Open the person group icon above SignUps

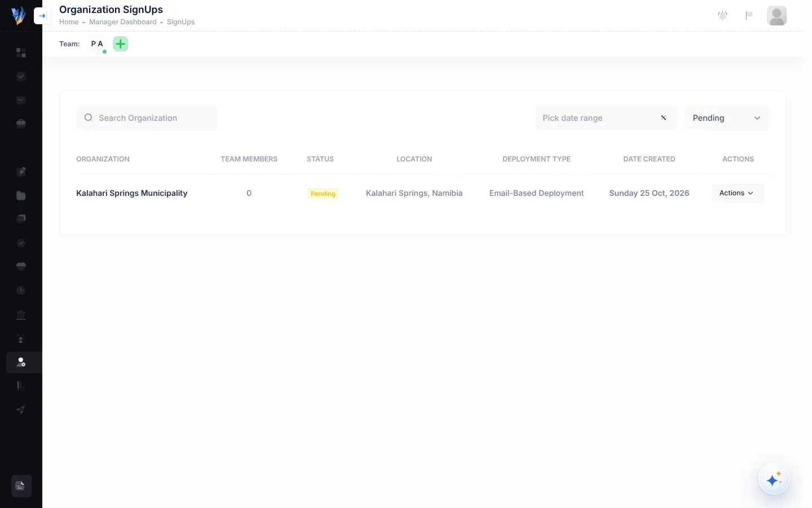click(x=21, y=338)
